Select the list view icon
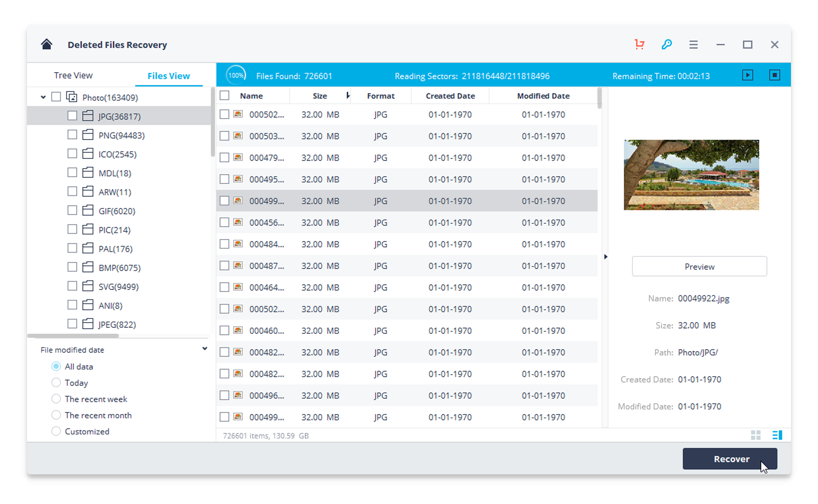Image resolution: width=818 pixels, height=504 pixels. 778,435
